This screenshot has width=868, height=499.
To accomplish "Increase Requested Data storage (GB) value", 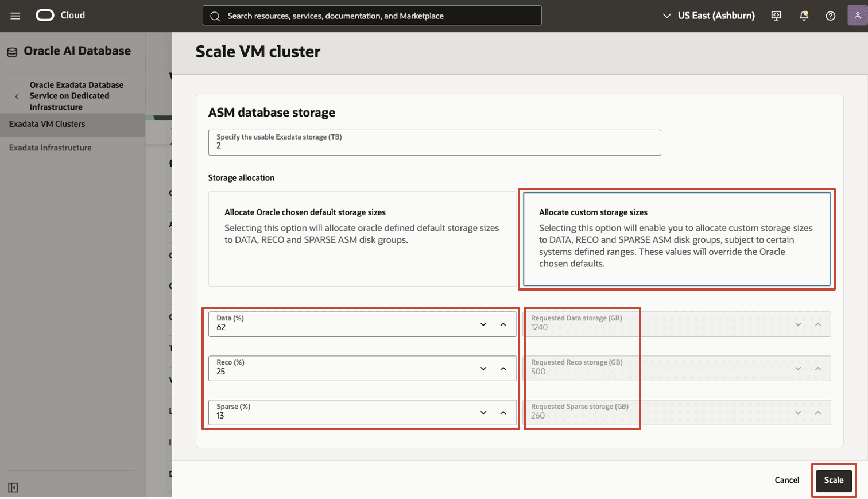I will pyautogui.click(x=818, y=324).
